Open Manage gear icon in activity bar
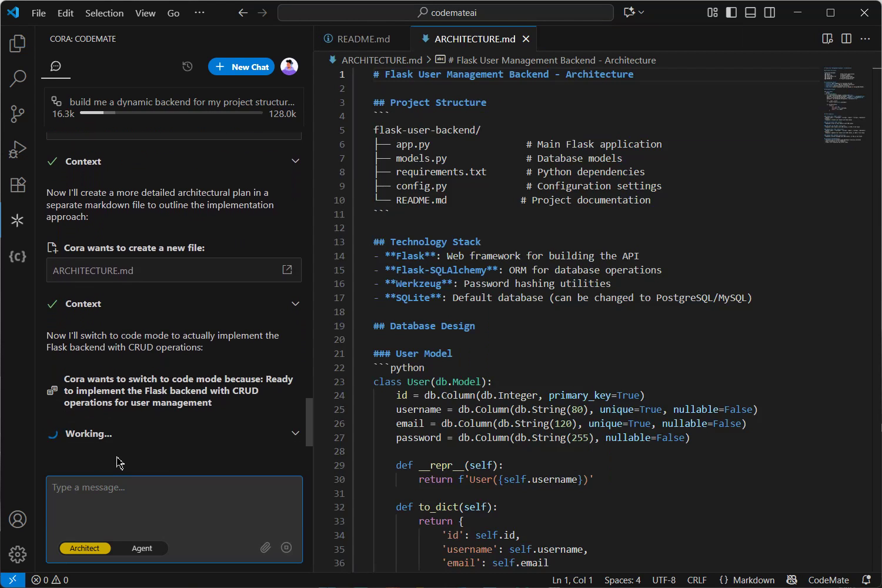Viewport: 882px width, 588px height. (x=18, y=554)
